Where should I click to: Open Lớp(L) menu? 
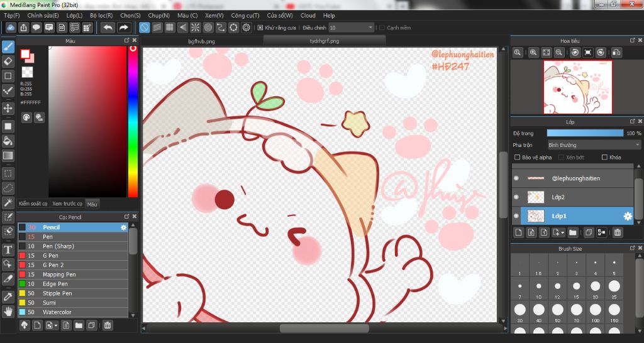(x=74, y=16)
